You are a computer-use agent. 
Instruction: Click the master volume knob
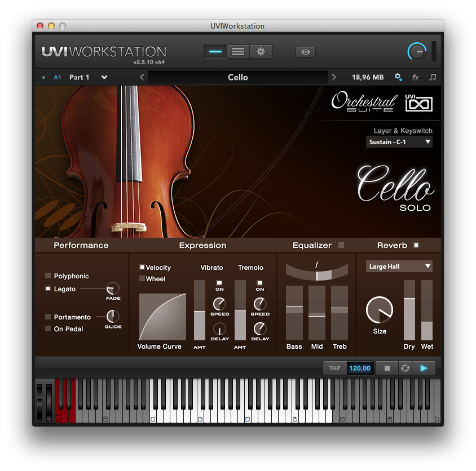[417, 52]
